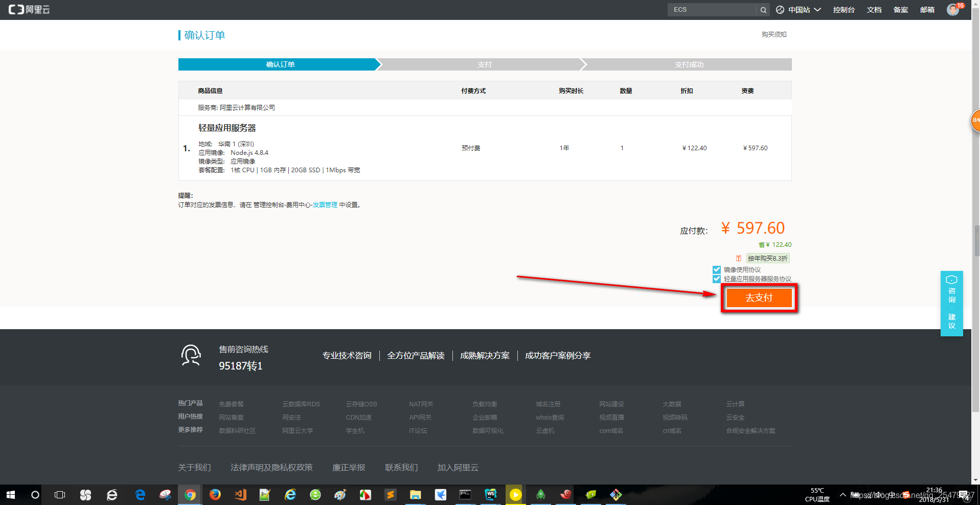This screenshot has width=980, height=505.
Task: Show hidden system tray icons arrow
Action: click(842, 495)
